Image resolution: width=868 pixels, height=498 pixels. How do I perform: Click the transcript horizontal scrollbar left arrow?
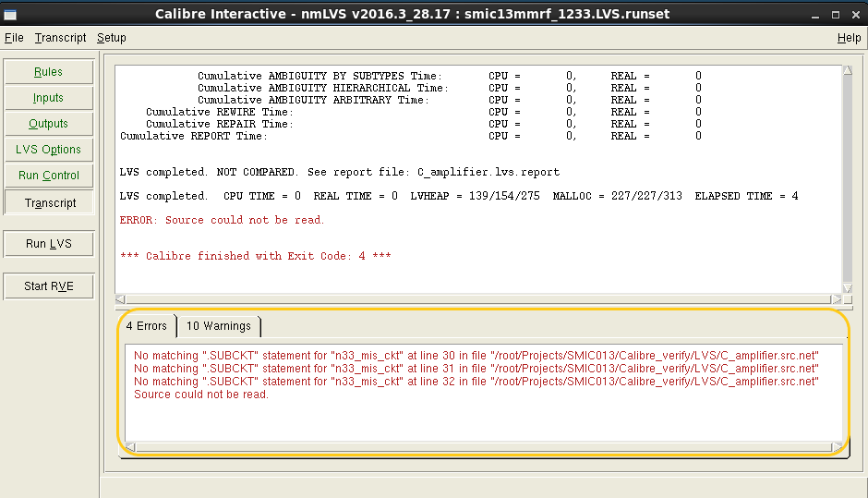(120, 299)
